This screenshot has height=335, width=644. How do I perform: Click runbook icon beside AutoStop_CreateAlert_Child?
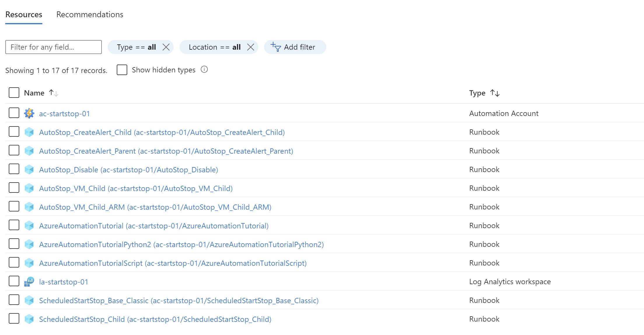pos(29,132)
